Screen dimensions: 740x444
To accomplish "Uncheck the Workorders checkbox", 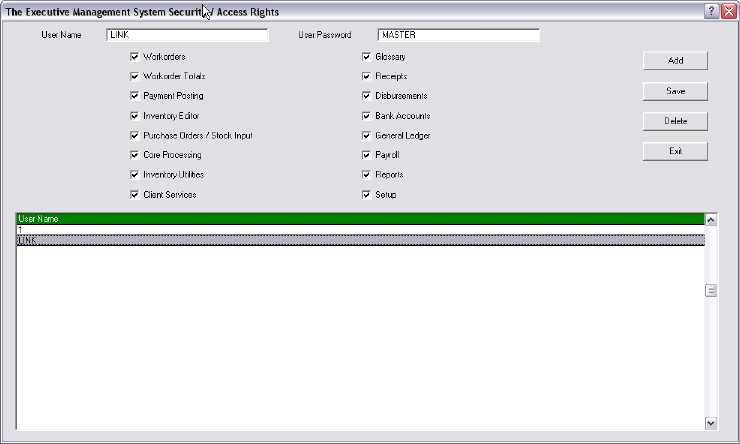I will (134, 57).
